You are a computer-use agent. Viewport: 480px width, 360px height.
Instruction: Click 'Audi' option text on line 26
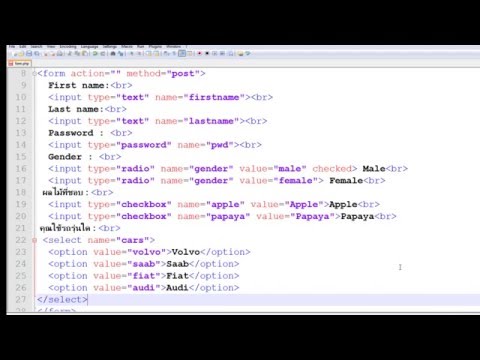coord(178,288)
